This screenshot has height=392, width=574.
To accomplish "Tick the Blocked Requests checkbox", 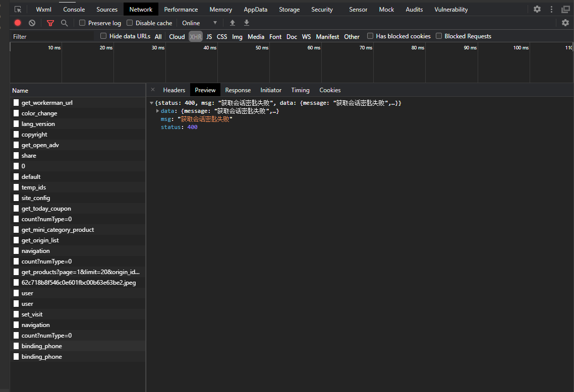I will [x=438, y=36].
